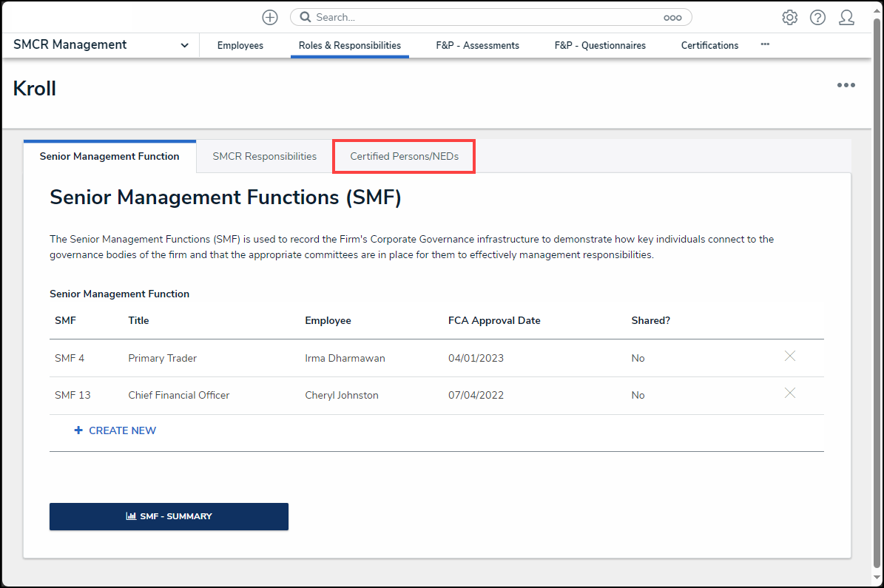884x588 pixels.
Task: Show more navigation tabs via ellipsis
Action: point(765,44)
